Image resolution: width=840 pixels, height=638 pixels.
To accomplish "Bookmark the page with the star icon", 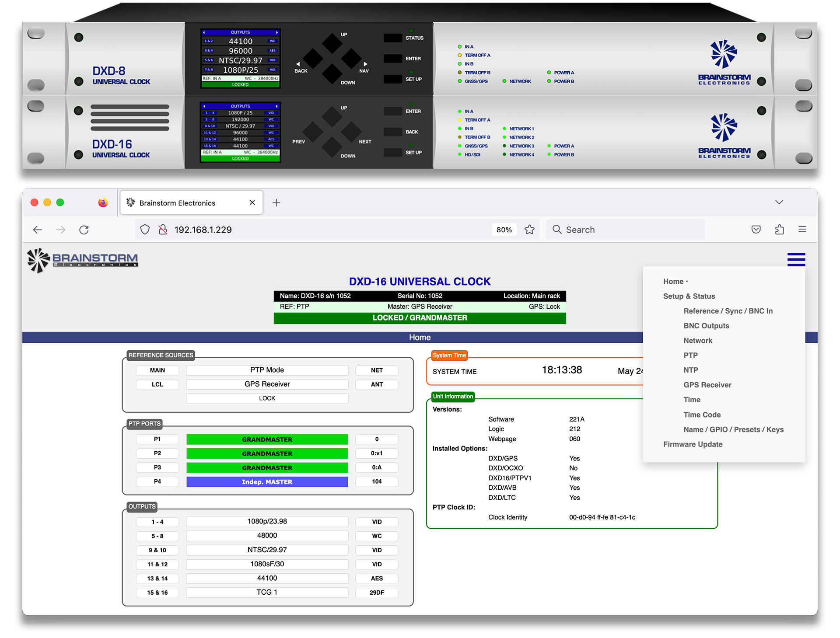I will [x=529, y=230].
